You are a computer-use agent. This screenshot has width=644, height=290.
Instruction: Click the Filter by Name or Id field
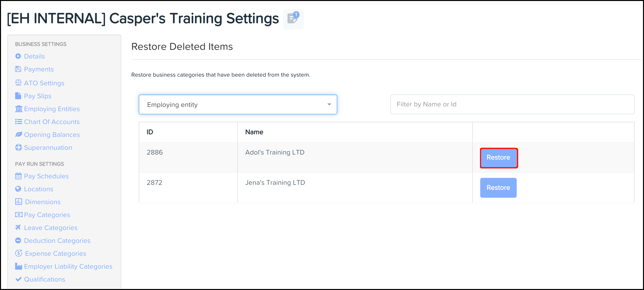point(512,104)
